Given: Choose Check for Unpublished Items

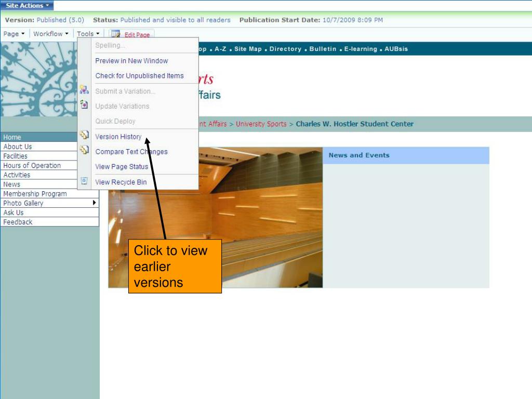Looking at the screenshot, I should click(139, 76).
